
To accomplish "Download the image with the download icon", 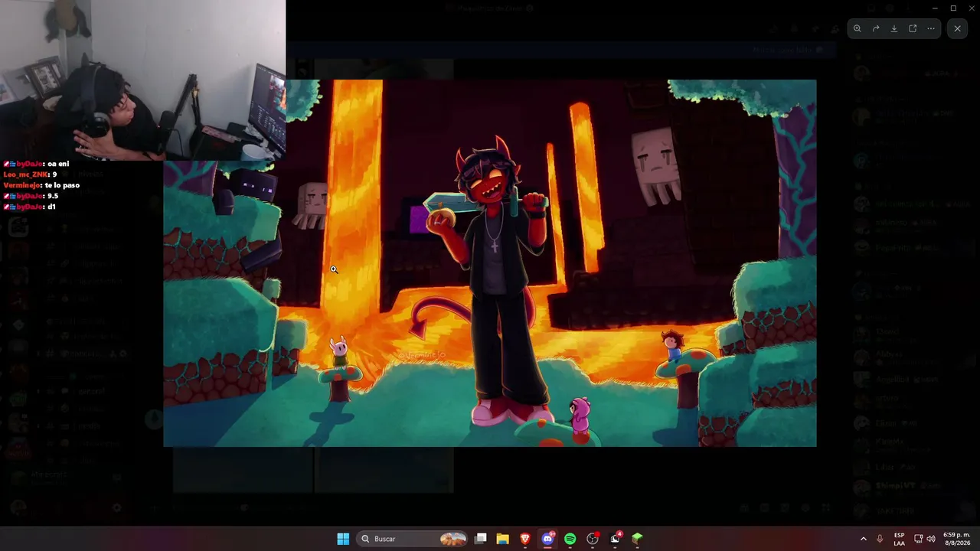I will pos(894,28).
